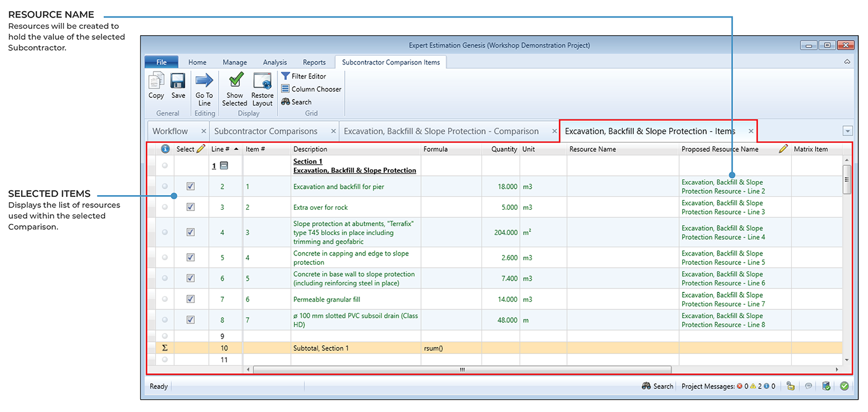868x412 pixels.
Task: Click the Save floppy disk icon
Action: point(178,82)
